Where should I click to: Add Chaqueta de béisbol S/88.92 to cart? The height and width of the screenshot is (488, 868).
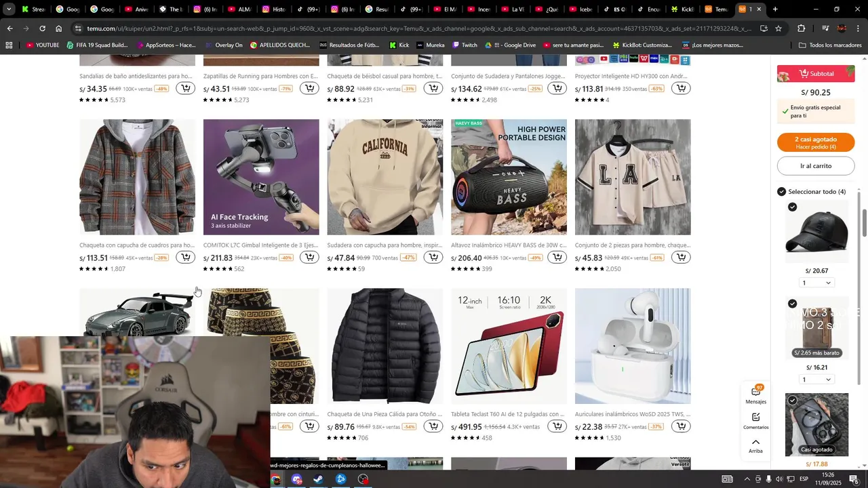[x=433, y=88]
